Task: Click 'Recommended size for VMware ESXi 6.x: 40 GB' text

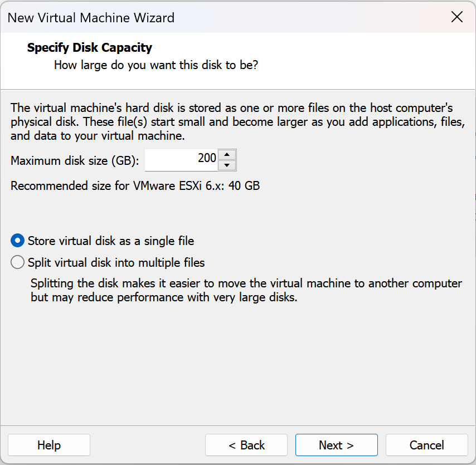Action: (135, 185)
